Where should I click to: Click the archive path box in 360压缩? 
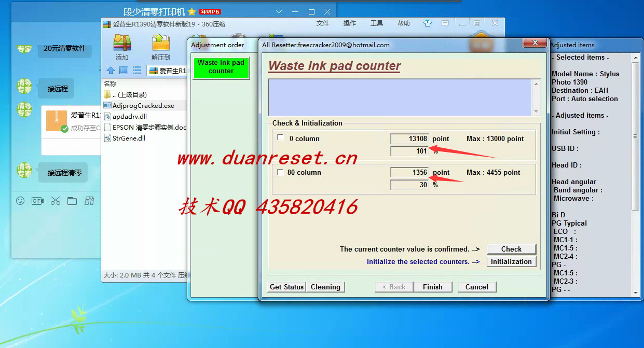[x=167, y=71]
